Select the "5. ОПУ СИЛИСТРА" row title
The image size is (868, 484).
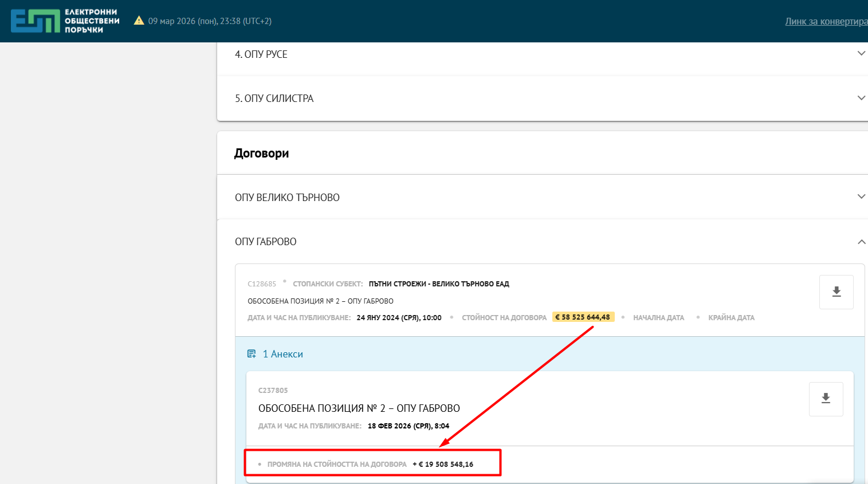pyautogui.click(x=274, y=99)
